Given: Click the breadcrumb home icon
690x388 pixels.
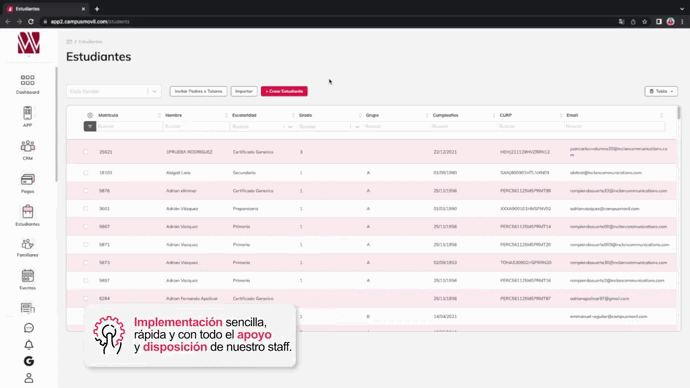Looking at the screenshot, I should (69, 42).
